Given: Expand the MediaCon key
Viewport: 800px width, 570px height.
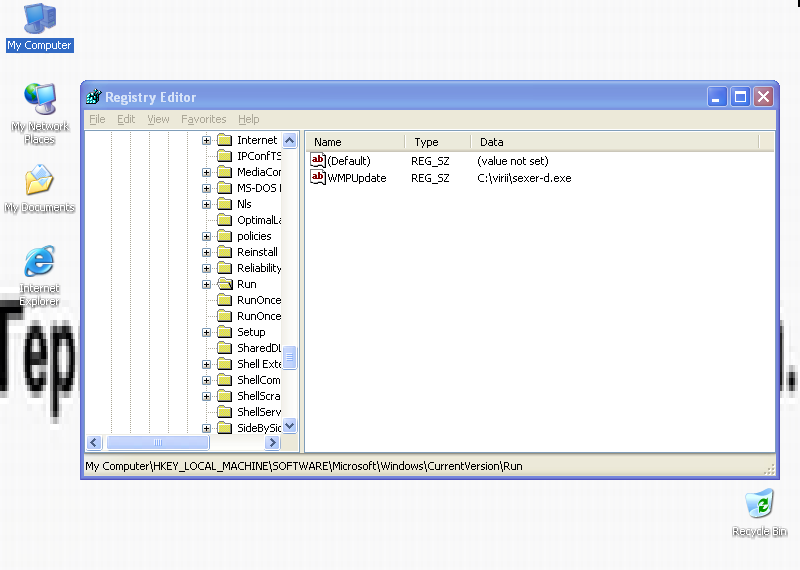Looking at the screenshot, I should (206, 172).
